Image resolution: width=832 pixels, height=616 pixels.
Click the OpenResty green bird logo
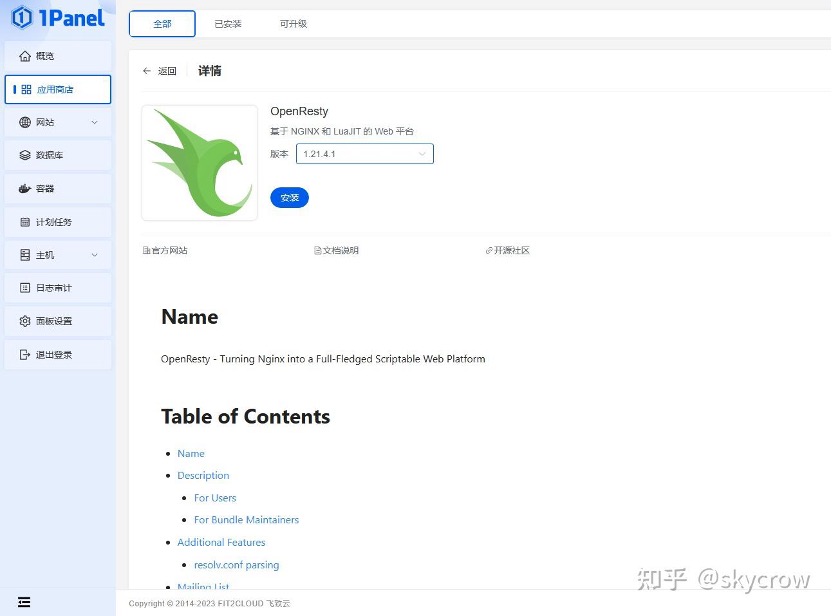click(x=200, y=162)
